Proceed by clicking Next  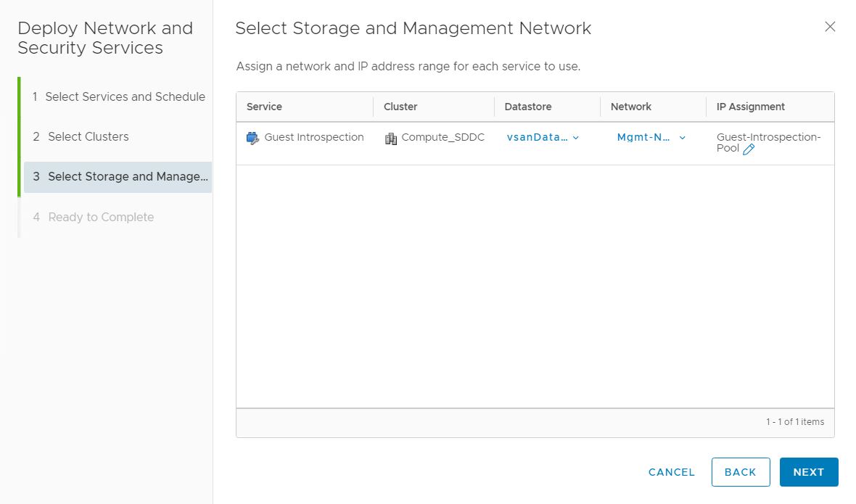808,472
